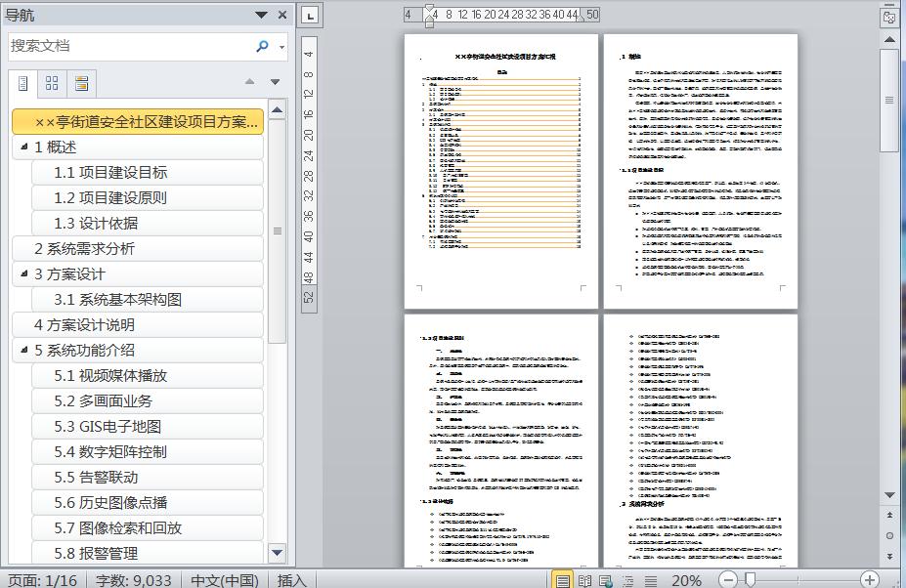This screenshot has width=906, height=588.
Task: Jump to heading 5.3 GIS电子地图
Action: point(148,426)
